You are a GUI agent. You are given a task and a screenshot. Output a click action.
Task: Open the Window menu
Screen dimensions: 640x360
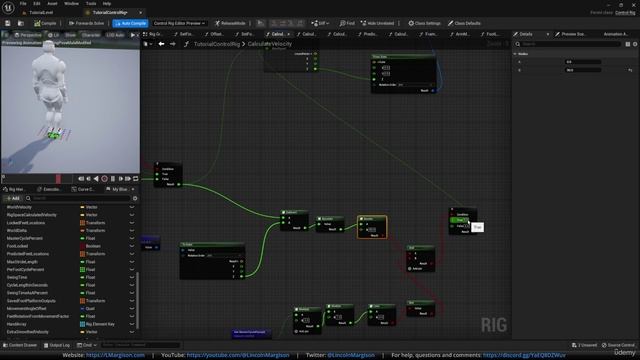coord(71,4)
